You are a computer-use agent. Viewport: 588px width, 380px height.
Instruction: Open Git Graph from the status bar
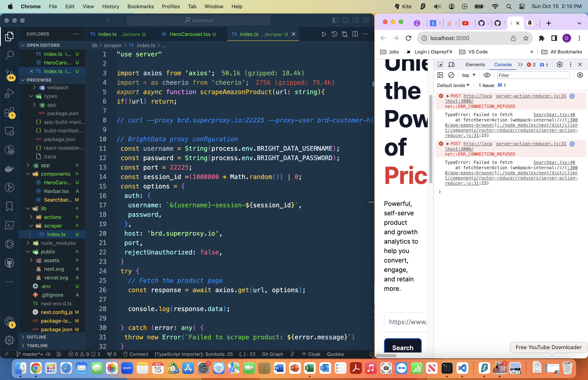pos(272,354)
